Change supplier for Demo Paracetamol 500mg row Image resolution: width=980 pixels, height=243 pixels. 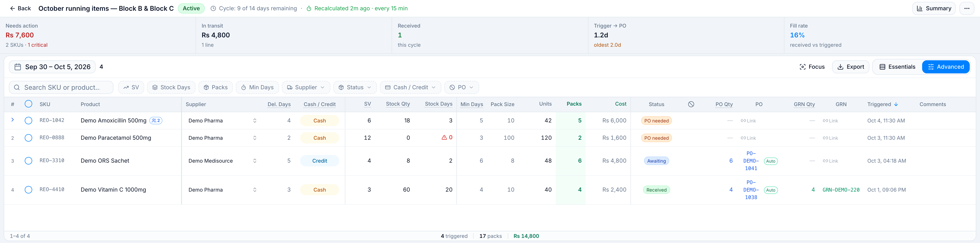[x=223, y=138]
